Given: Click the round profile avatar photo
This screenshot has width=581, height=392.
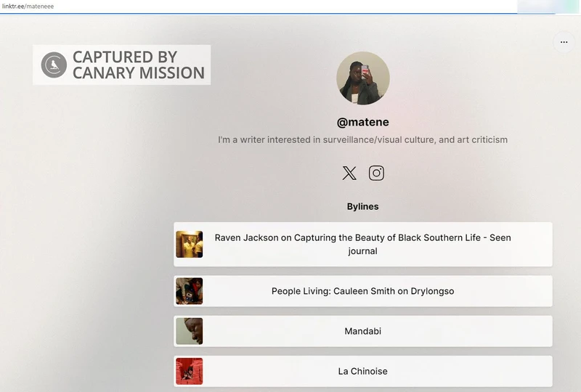Looking at the screenshot, I should tap(363, 78).
